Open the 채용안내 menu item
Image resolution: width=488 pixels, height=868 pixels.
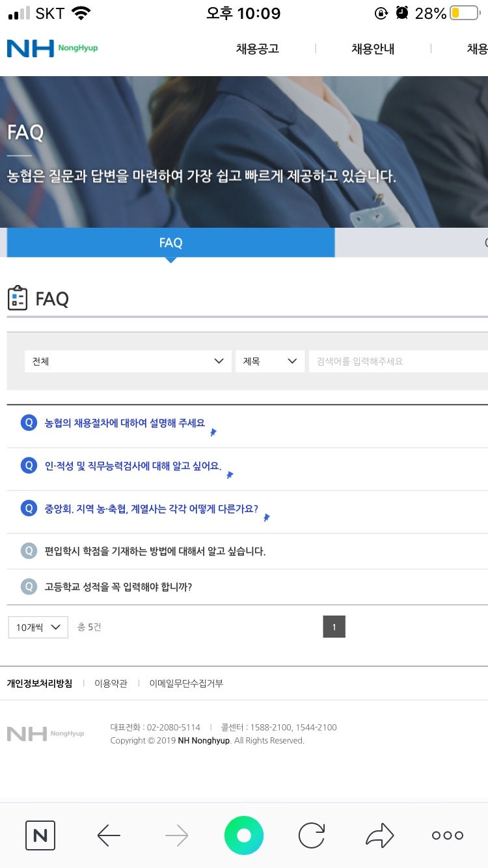pos(373,49)
